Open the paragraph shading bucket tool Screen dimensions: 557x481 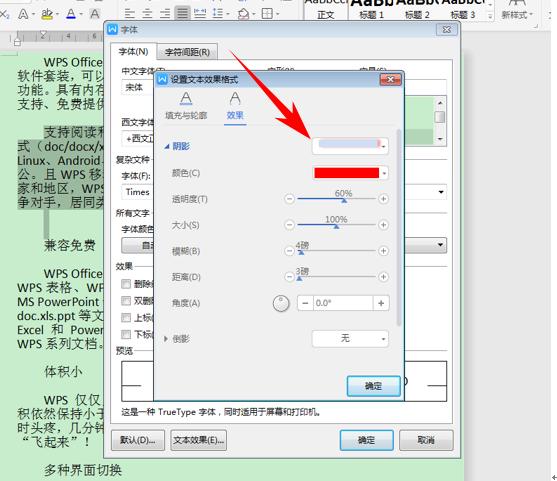click(243, 14)
